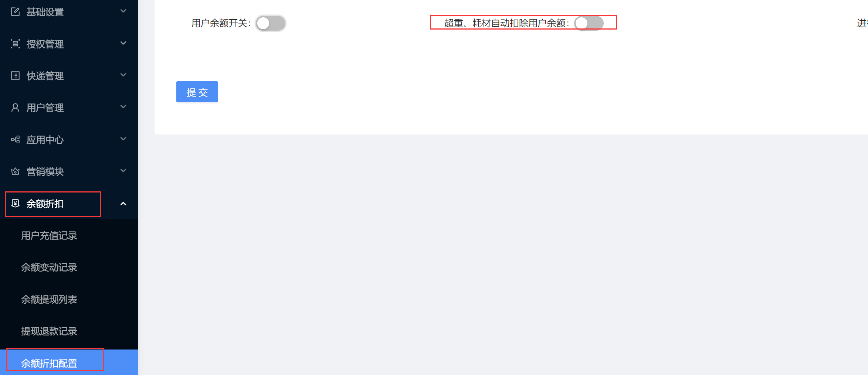This screenshot has height=375, width=868.
Task: Toggle the 用户余额开关 switch
Action: point(271,23)
